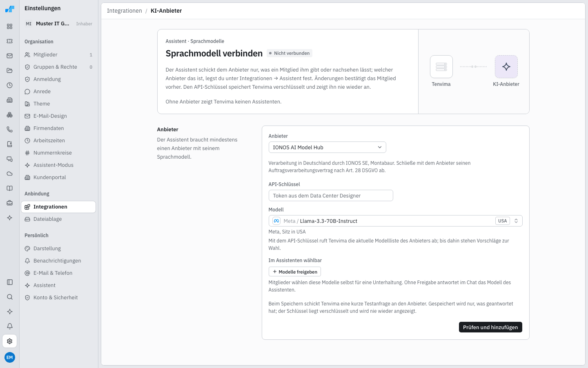Open the Muster IT organisation switcher
The height and width of the screenshot is (368, 588).
coord(59,24)
